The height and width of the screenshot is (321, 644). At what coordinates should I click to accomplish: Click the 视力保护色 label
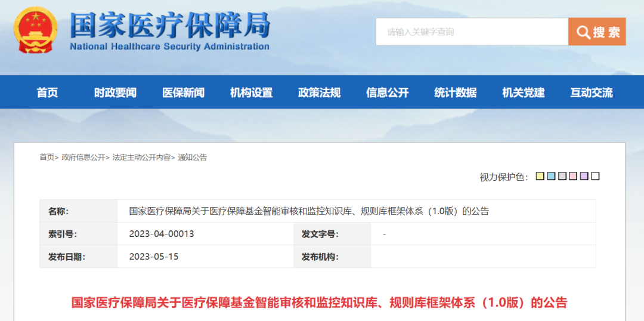click(x=504, y=177)
